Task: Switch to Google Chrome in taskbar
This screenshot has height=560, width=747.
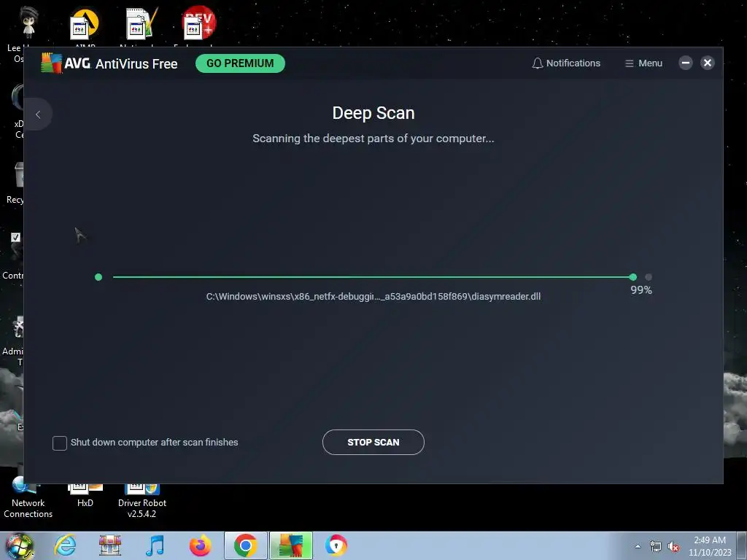Action: tap(245, 545)
